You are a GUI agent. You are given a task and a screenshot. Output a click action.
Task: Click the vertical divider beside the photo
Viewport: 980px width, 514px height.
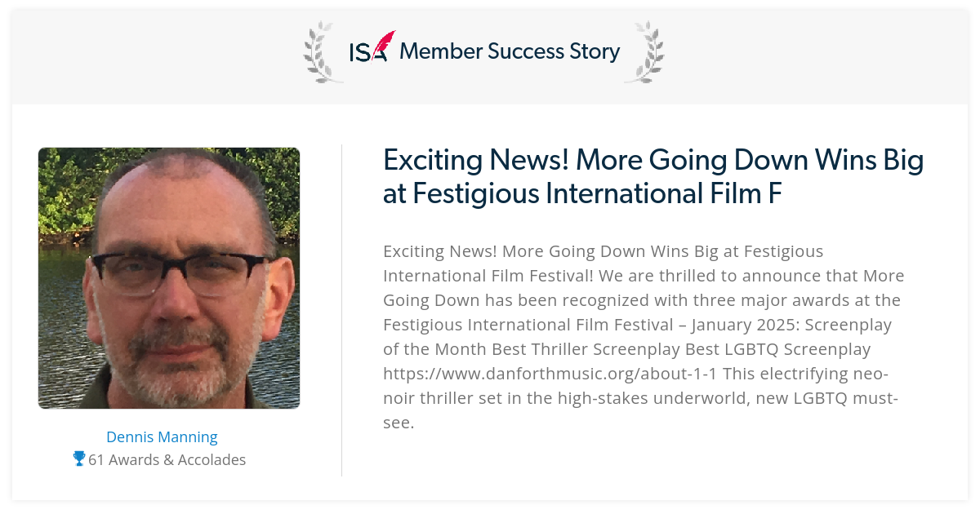point(341,310)
